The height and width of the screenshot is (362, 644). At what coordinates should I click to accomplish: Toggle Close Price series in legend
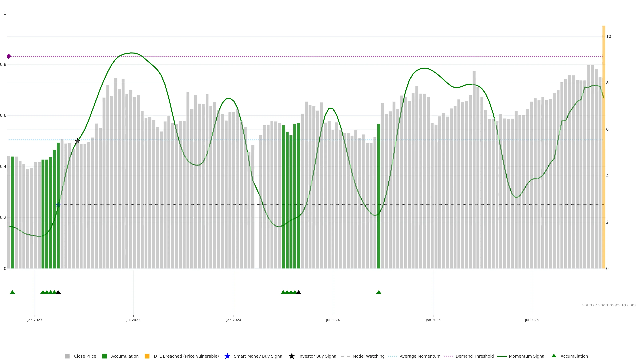click(85, 356)
